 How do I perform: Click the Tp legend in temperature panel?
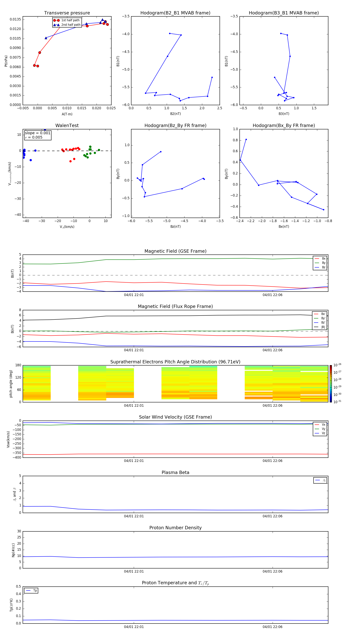coord(31,591)
